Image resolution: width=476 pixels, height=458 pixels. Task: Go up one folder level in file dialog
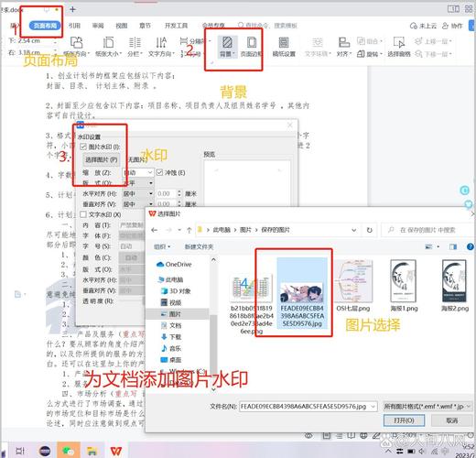pos(189,230)
